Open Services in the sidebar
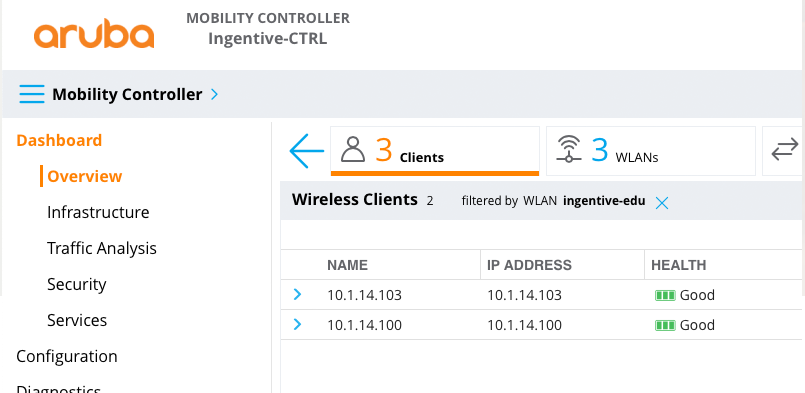 pos(77,320)
